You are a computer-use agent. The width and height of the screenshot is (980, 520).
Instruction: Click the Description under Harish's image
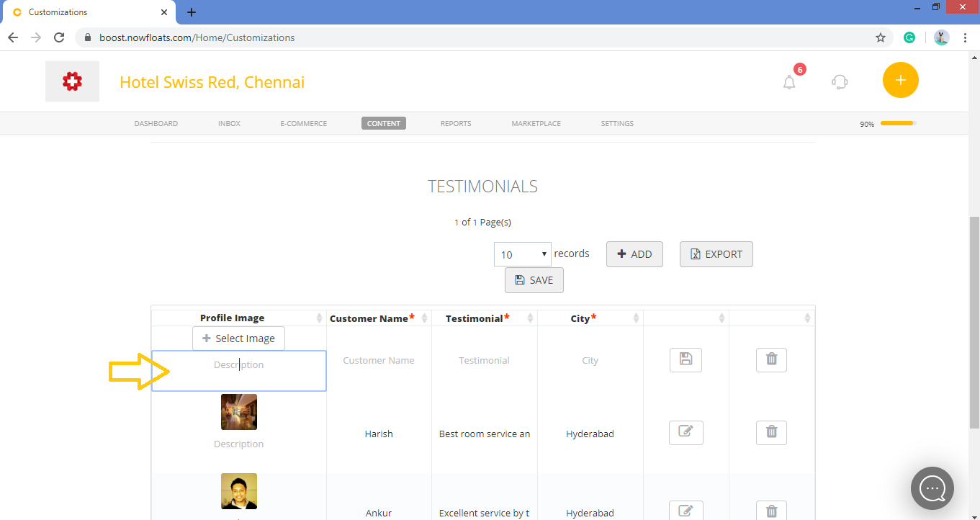click(x=239, y=444)
